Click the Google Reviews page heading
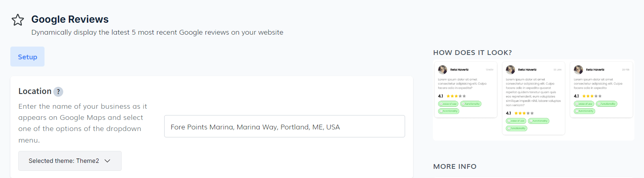Screen dimensions: 644x178 pos(70,19)
